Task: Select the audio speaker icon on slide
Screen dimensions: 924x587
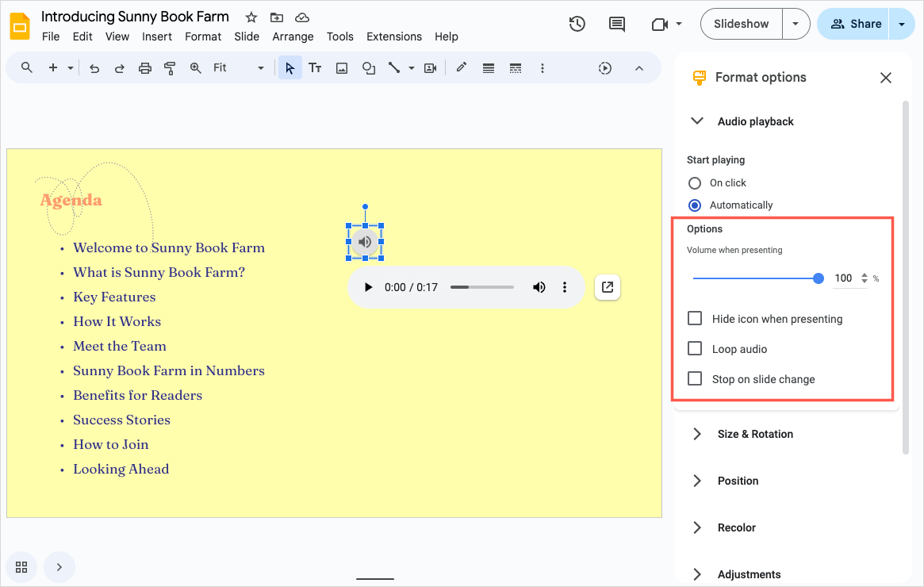Action: 366,242
